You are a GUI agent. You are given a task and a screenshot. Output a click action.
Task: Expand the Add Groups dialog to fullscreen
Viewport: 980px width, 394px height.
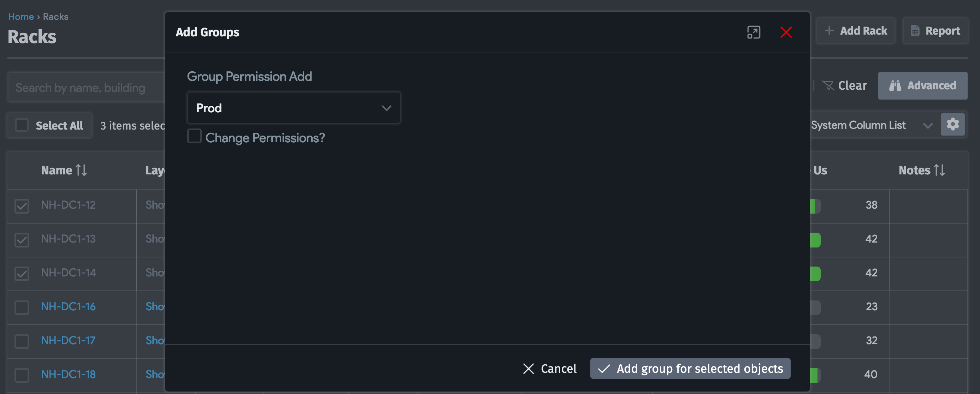click(753, 32)
